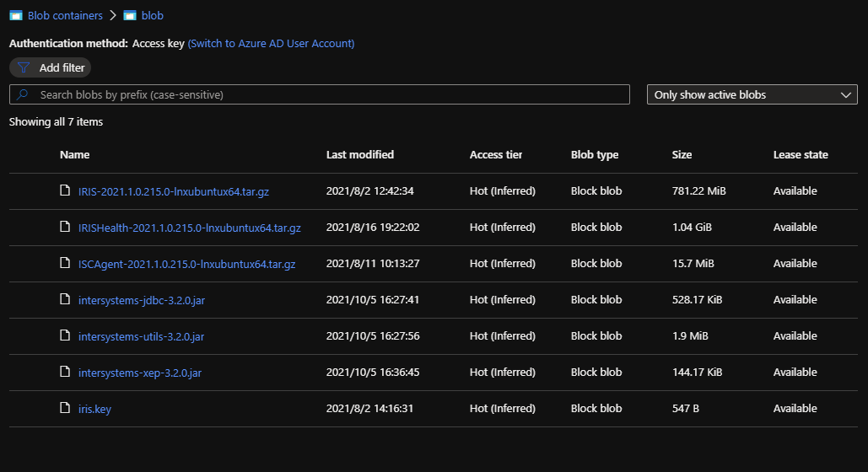868x472 pixels.
Task: Click the blob container icon in breadcrumb
Action: pos(130,15)
